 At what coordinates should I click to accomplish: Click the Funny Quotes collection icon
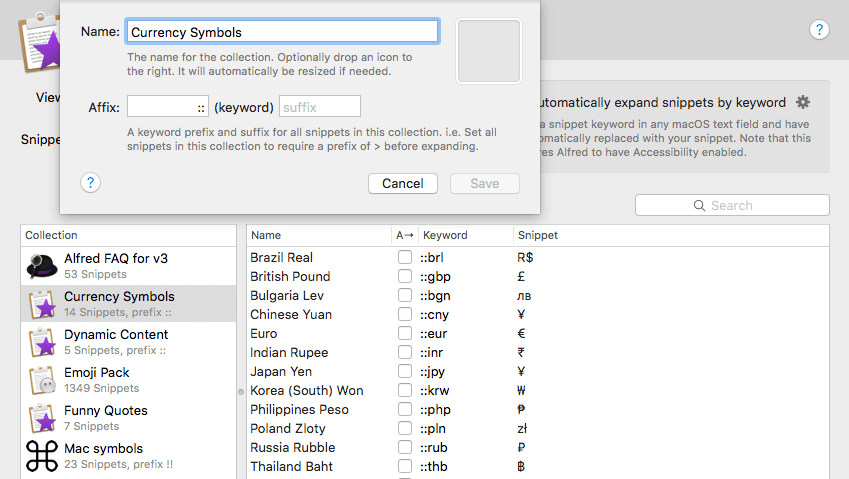coord(42,418)
